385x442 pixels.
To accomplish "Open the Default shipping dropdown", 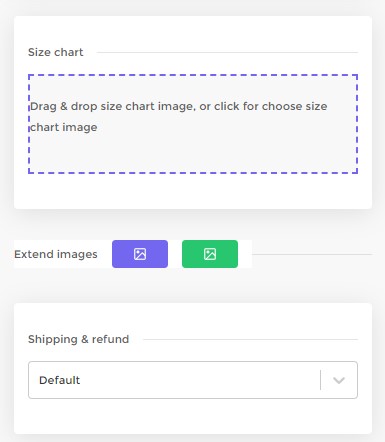I will click(193, 380).
